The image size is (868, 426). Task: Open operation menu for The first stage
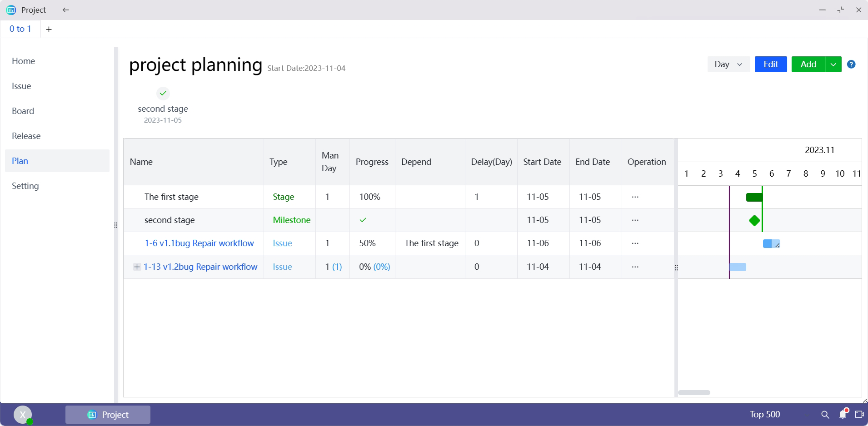tap(635, 197)
